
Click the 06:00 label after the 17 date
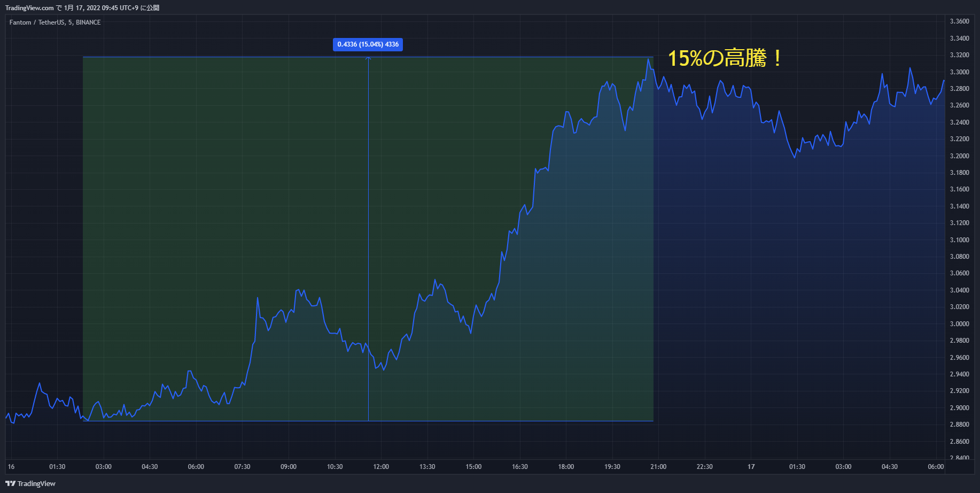(936, 467)
